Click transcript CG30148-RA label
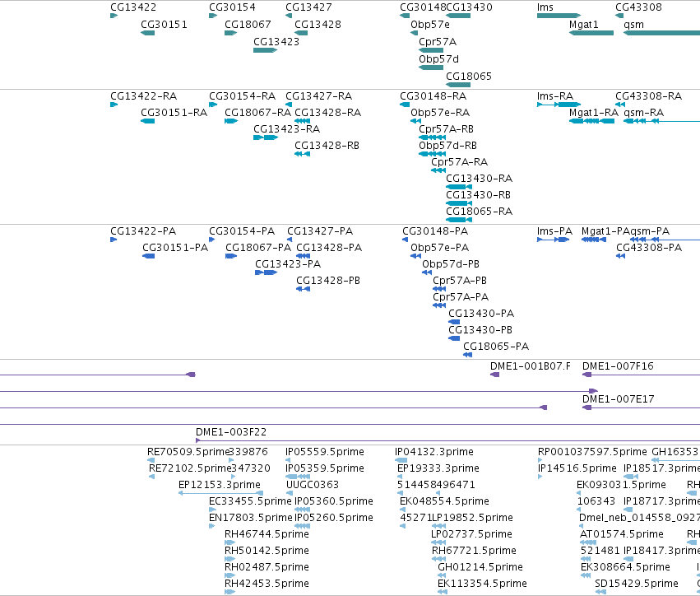700x596 pixels. click(433, 96)
